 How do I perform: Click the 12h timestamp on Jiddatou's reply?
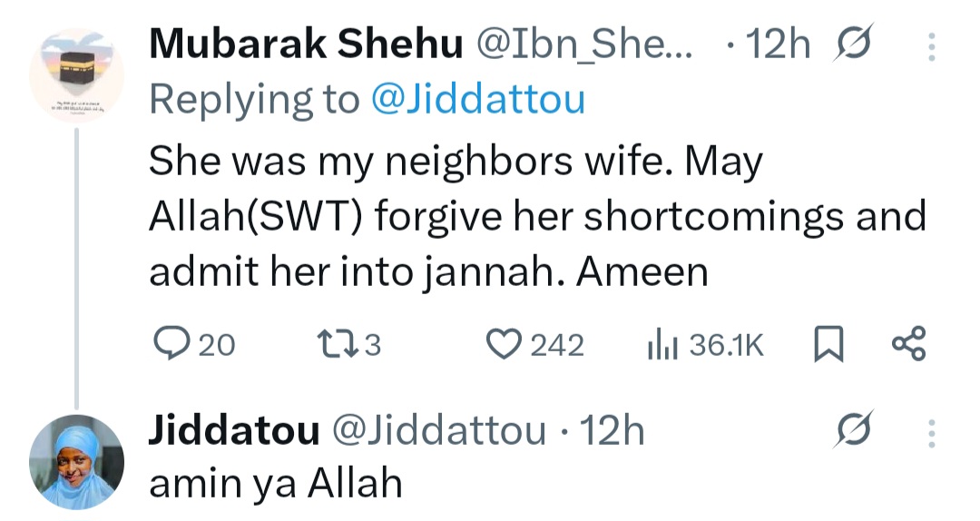click(612, 431)
